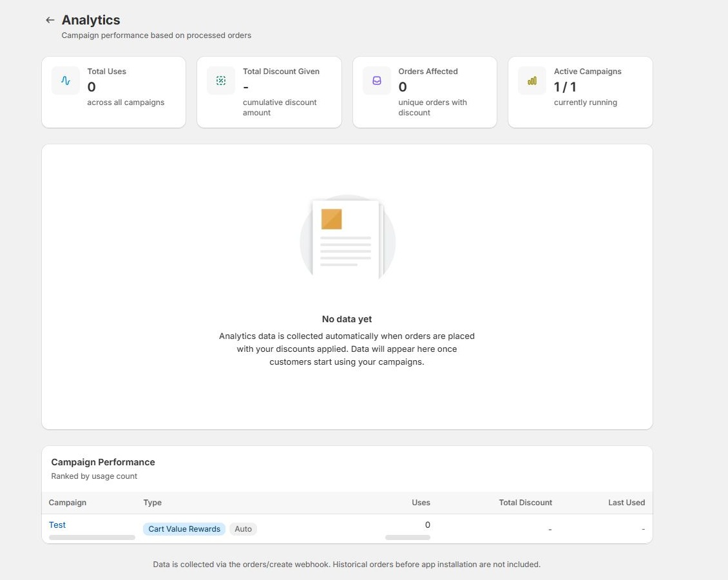
Task: Click 'cumulative discount amount' caption
Action: click(280, 107)
